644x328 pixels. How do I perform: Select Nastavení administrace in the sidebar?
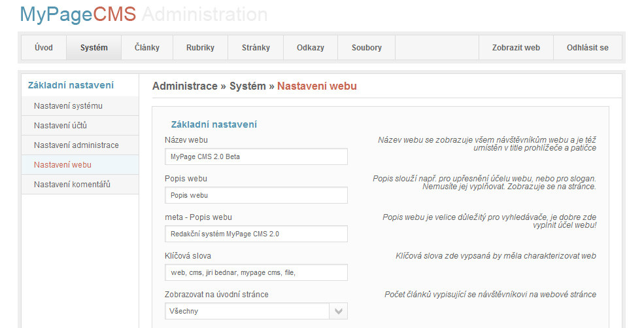pyautogui.click(x=80, y=145)
